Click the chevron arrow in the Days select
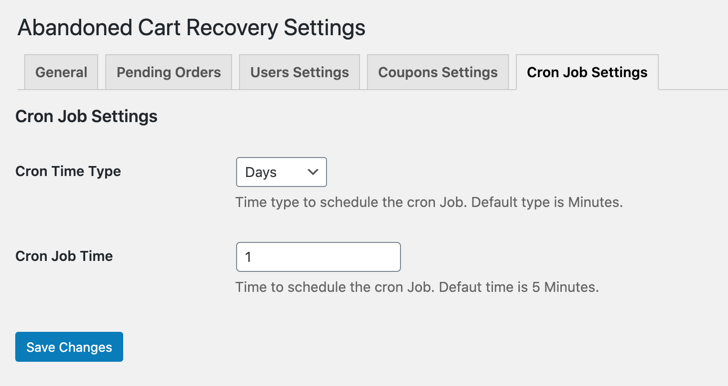 [x=313, y=172]
